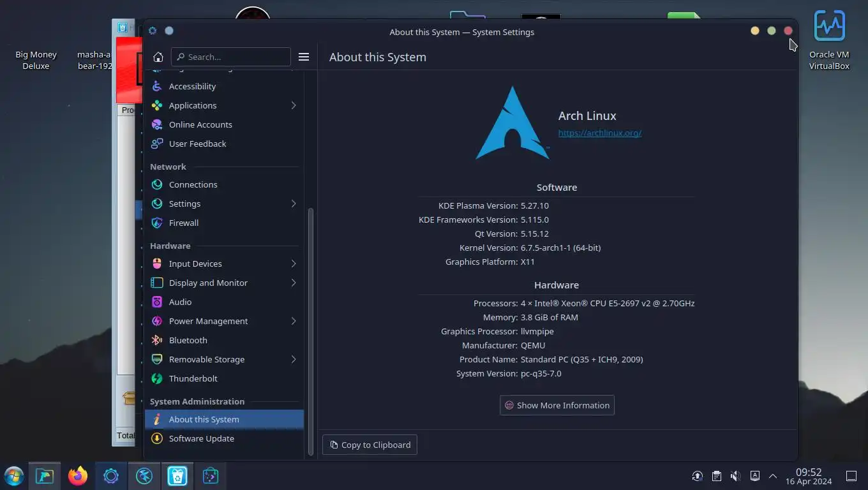868x490 pixels.
Task: Click the Show More Information button
Action: [x=557, y=405]
